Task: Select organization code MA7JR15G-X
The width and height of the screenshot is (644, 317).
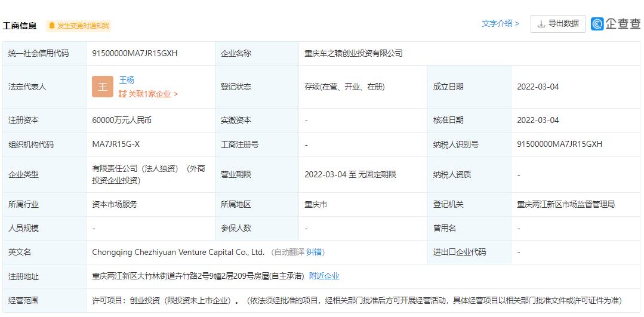Action: [x=116, y=144]
